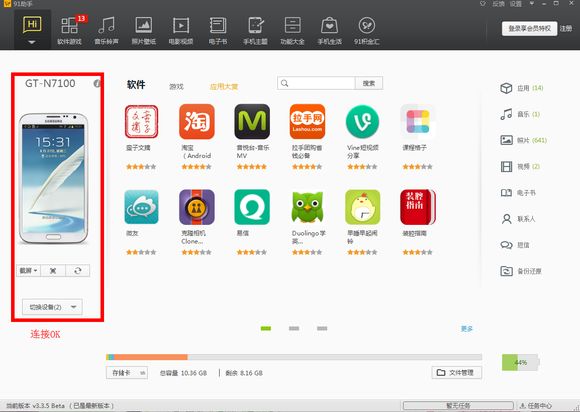Open 电影视频 movies and videos section
580x412 pixels.
pos(181,31)
